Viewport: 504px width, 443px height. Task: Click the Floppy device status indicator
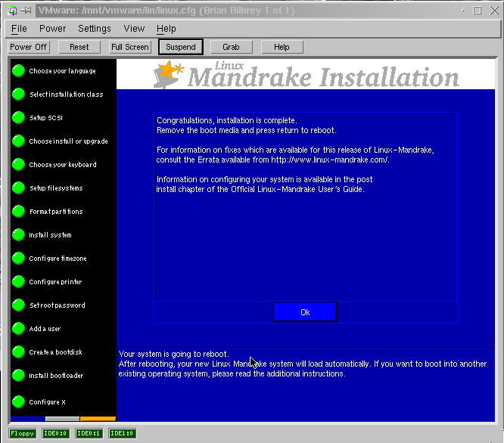(x=23, y=433)
